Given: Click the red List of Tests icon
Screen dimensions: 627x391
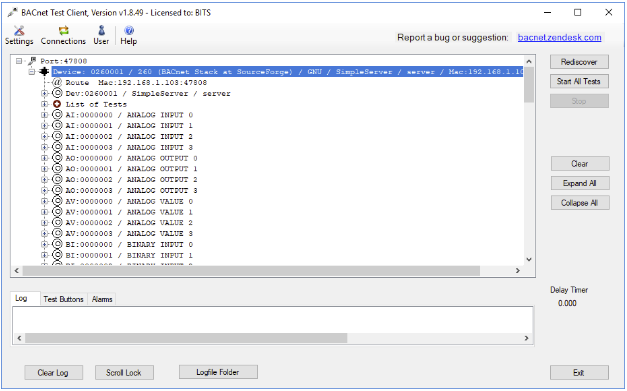Looking at the screenshot, I should [57, 104].
